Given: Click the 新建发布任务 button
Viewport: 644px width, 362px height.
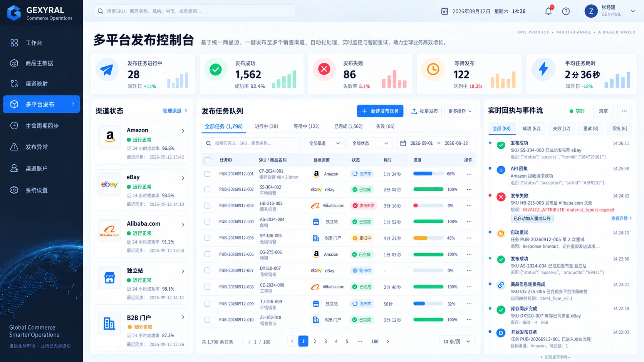Looking at the screenshot, I should 380,111.
